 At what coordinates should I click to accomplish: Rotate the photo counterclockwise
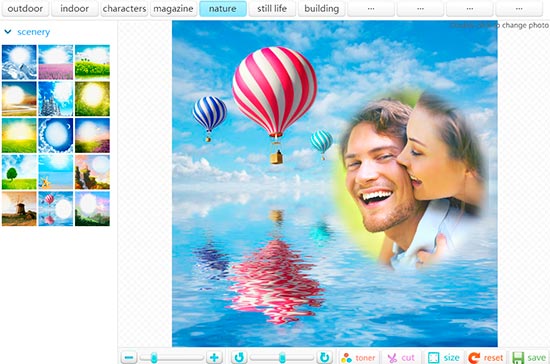239,357
